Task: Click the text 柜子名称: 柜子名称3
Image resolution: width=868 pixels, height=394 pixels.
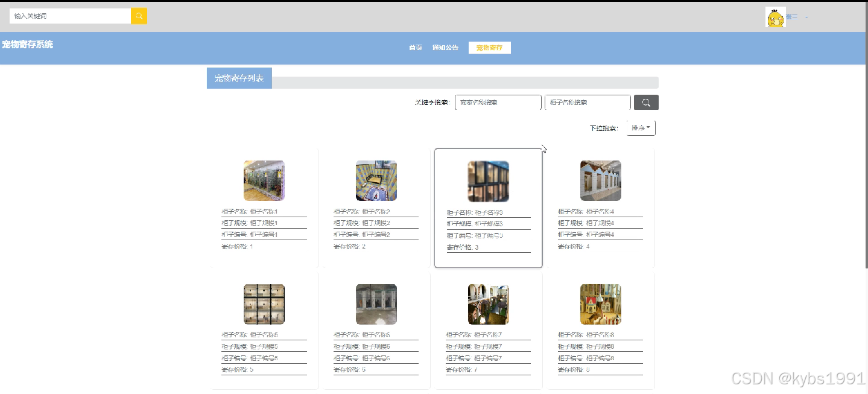Action: pyautogui.click(x=475, y=212)
